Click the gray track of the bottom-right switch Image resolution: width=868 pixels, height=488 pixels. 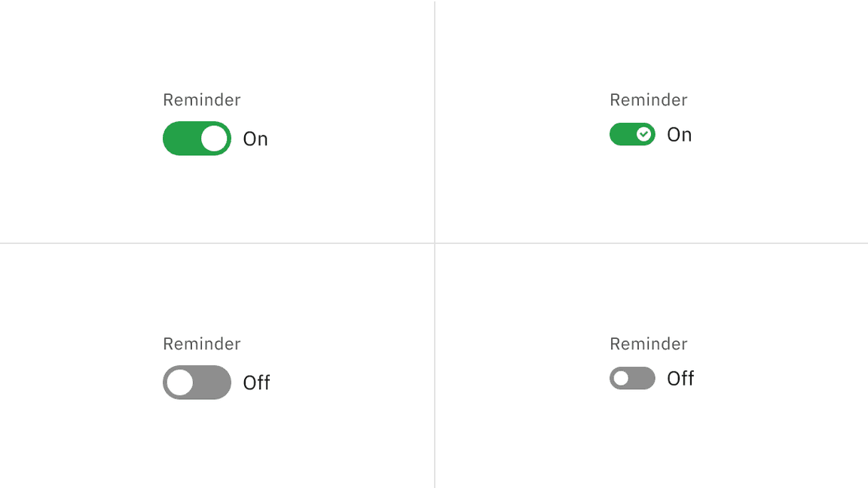point(642,378)
